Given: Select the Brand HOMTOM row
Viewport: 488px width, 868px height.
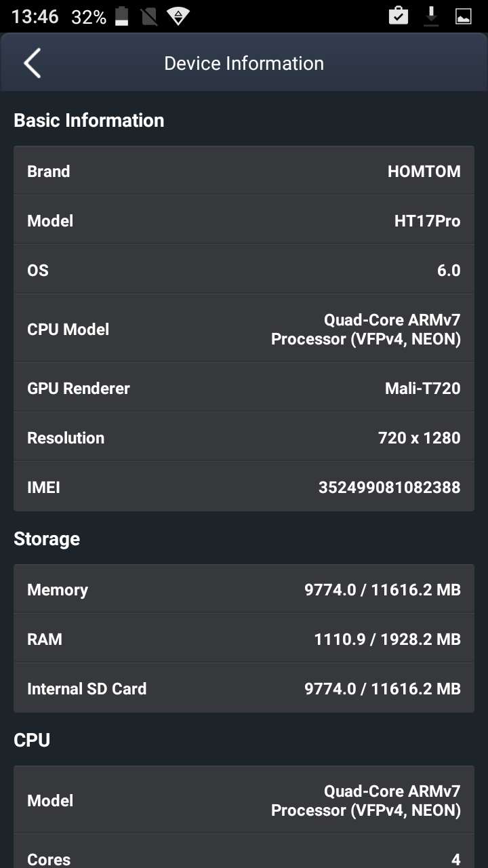Looking at the screenshot, I should pos(244,171).
